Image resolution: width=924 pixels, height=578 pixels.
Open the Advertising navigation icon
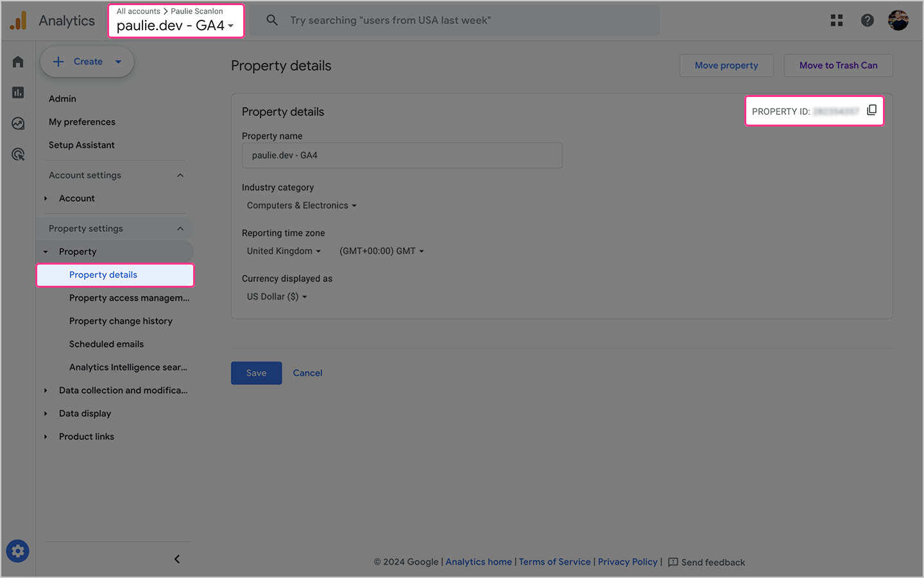pos(17,153)
